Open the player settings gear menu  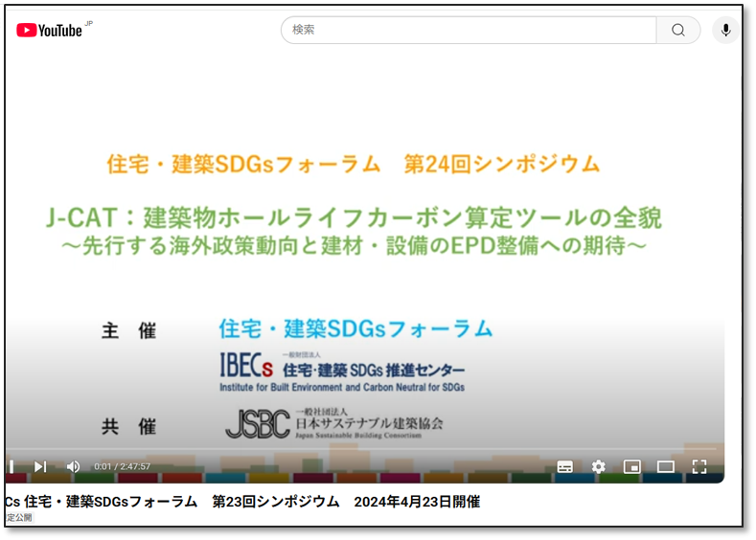point(598,466)
